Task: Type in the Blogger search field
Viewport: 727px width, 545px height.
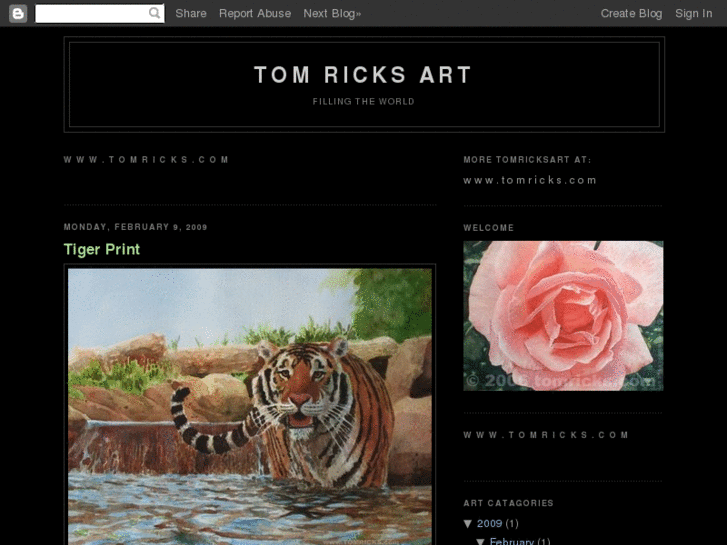Action: (x=91, y=13)
